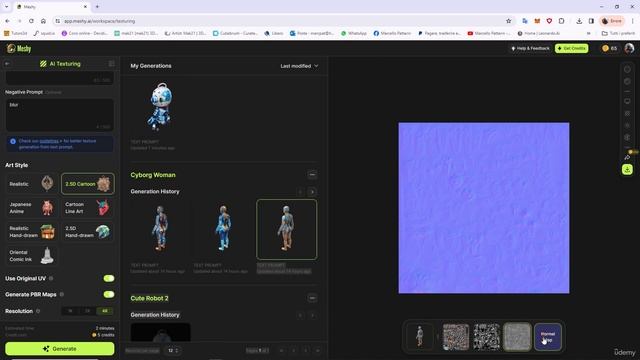This screenshot has width=640, height=360.
Task: Click the green download button in viewer toolbar
Action: coord(627,169)
